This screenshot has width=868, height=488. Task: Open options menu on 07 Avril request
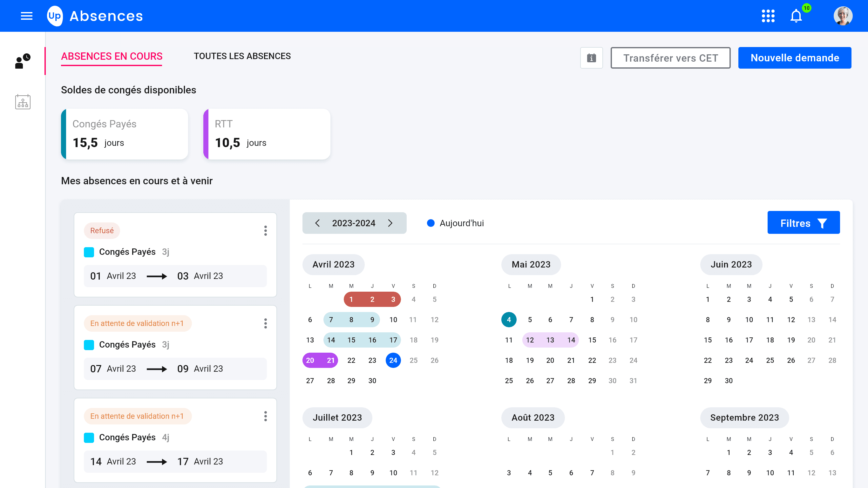[266, 323]
